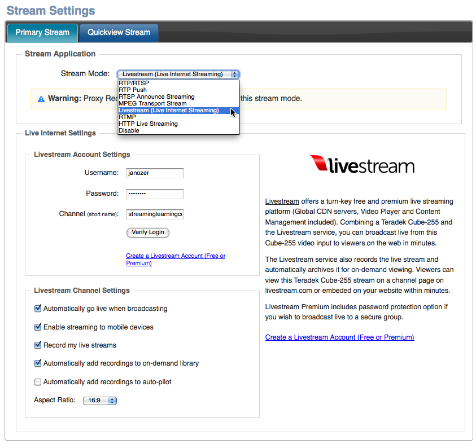
Task: Click the warning triangle icon
Action: pyautogui.click(x=41, y=99)
